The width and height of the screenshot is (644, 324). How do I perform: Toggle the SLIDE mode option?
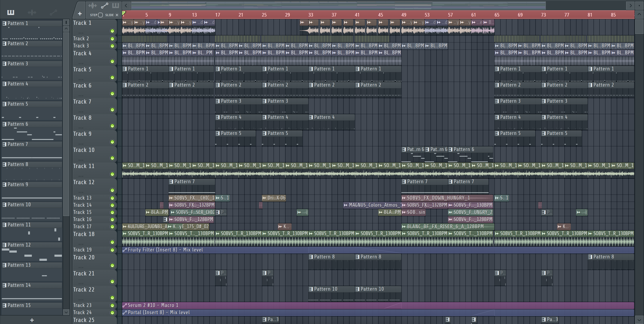coord(117,15)
